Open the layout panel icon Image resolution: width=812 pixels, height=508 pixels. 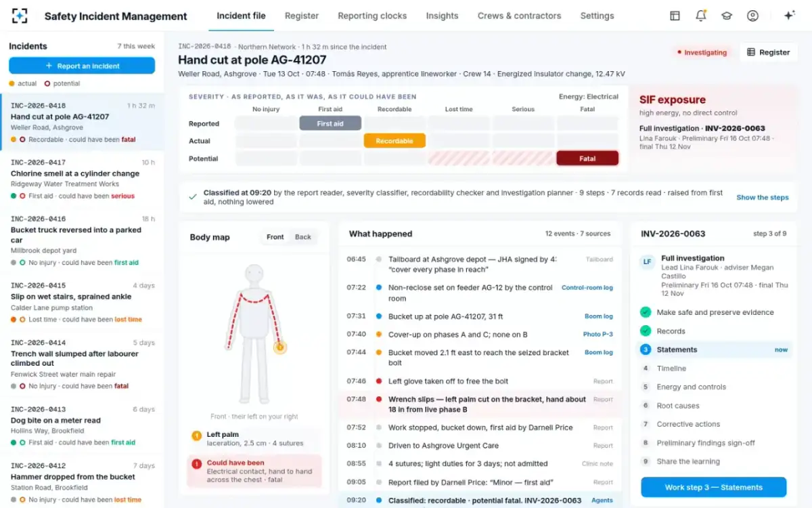(675, 16)
